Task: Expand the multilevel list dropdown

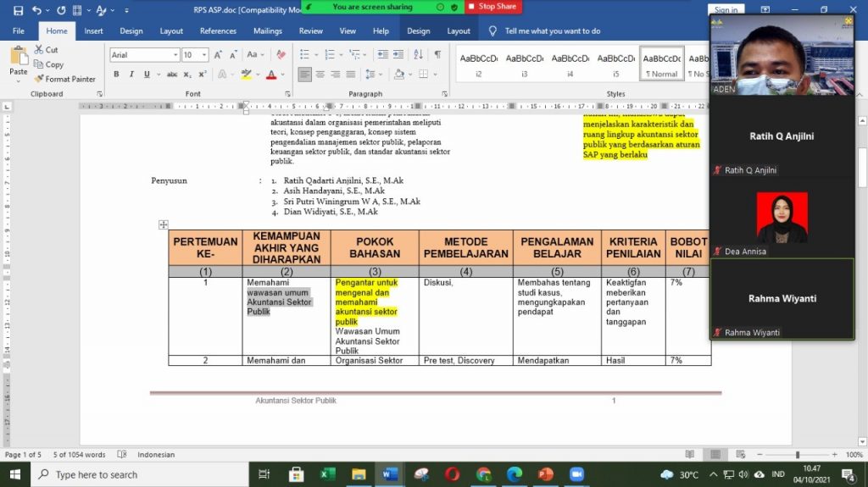Action: (366, 55)
